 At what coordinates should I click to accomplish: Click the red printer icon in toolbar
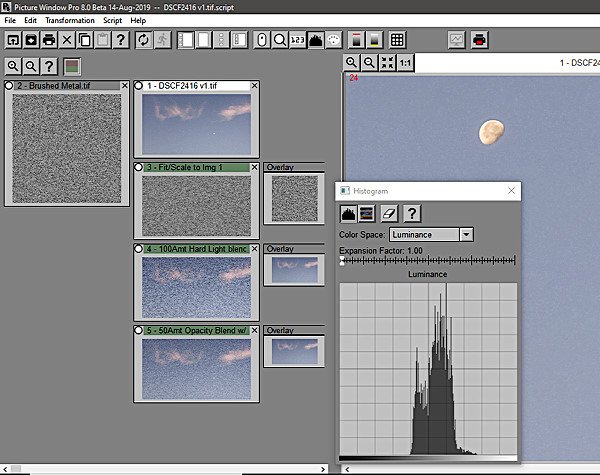[x=480, y=40]
